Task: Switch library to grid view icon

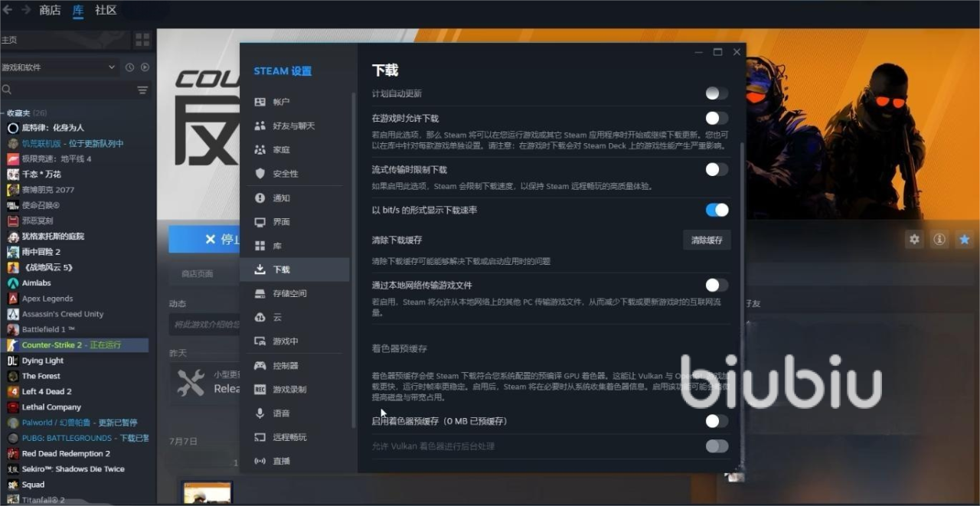Action: coord(142,40)
